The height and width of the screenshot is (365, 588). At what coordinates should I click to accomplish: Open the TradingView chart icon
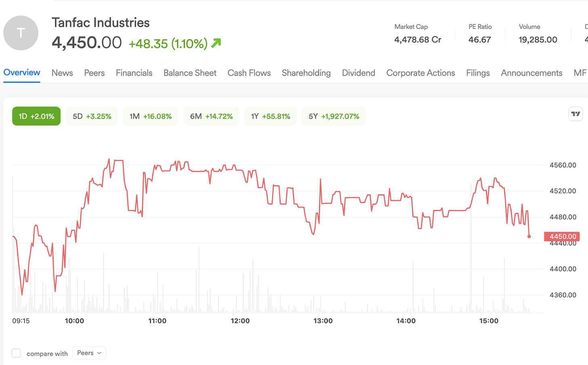(575, 114)
